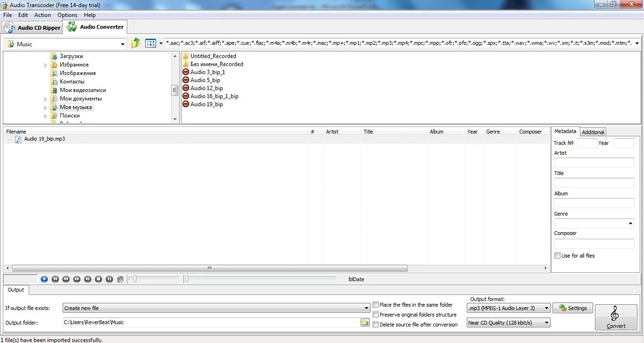Expand the Мои документы tree node
This screenshot has height=343, width=644.
pos(46,99)
